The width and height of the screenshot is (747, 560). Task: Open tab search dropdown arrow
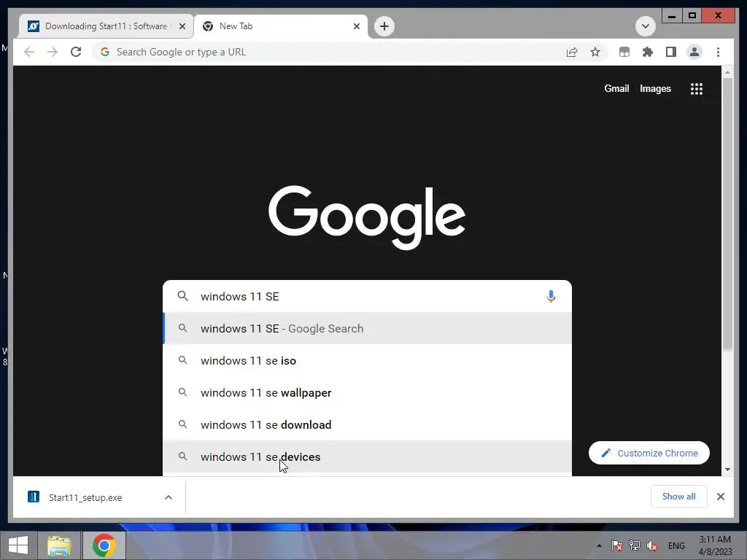645,26
